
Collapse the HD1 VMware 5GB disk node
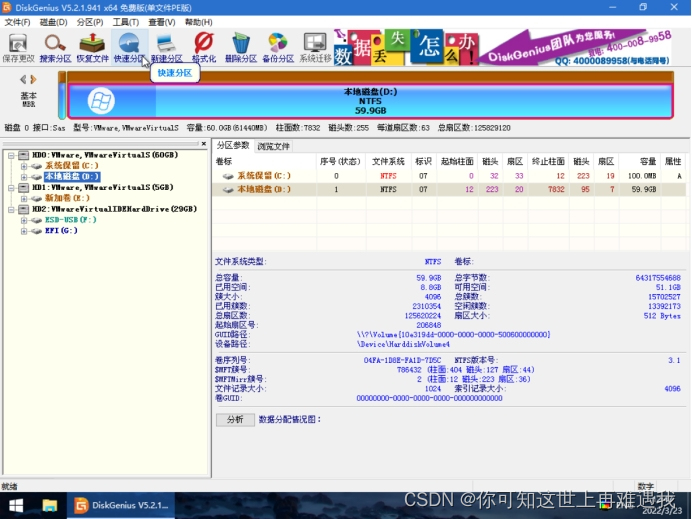click(x=12, y=188)
